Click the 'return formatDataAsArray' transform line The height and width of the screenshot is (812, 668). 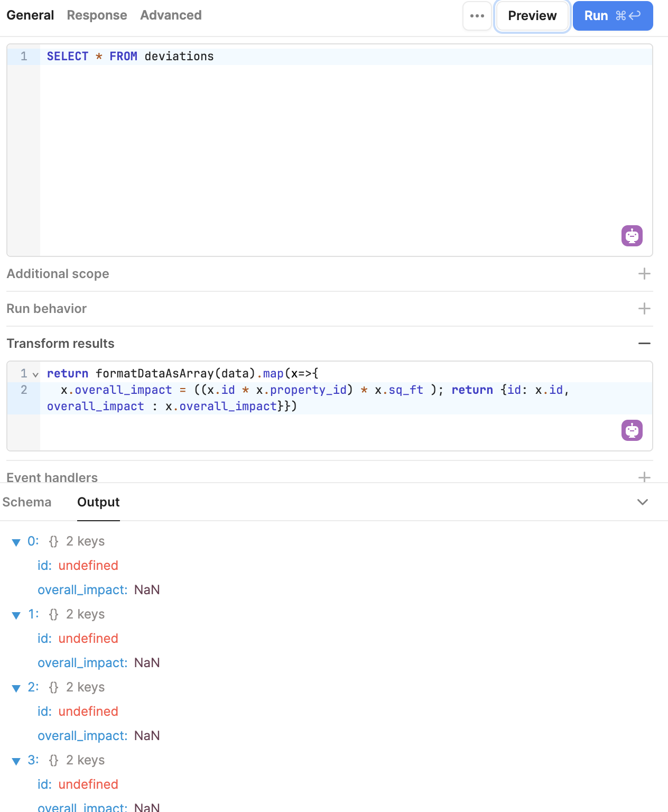click(183, 374)
